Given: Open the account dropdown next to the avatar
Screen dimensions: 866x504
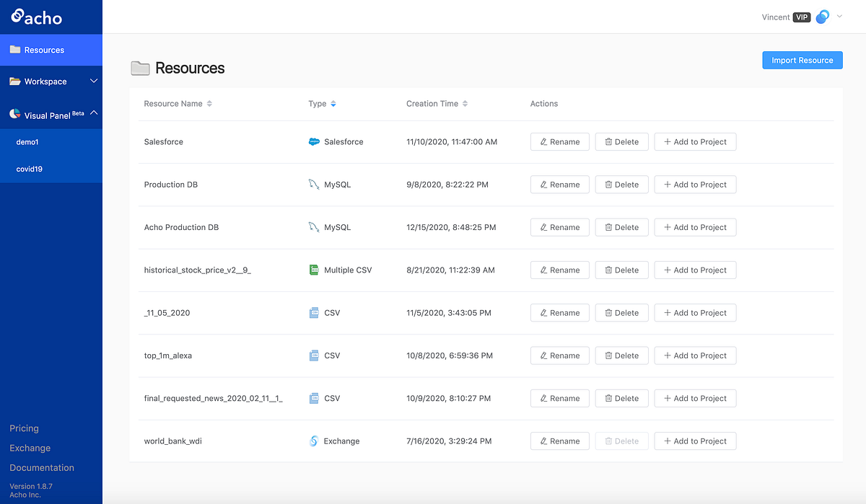Looking at the screenshot, I should 838,17.
